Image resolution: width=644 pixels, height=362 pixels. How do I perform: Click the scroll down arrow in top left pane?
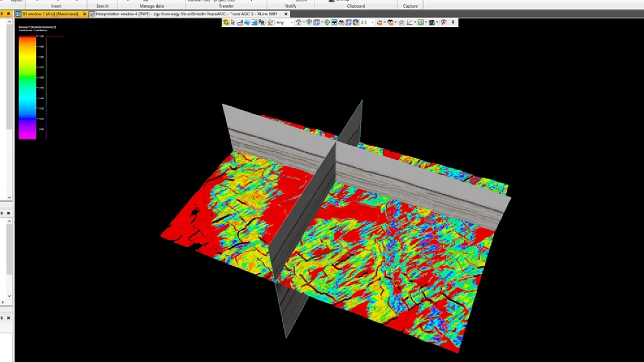click(9, 197)
